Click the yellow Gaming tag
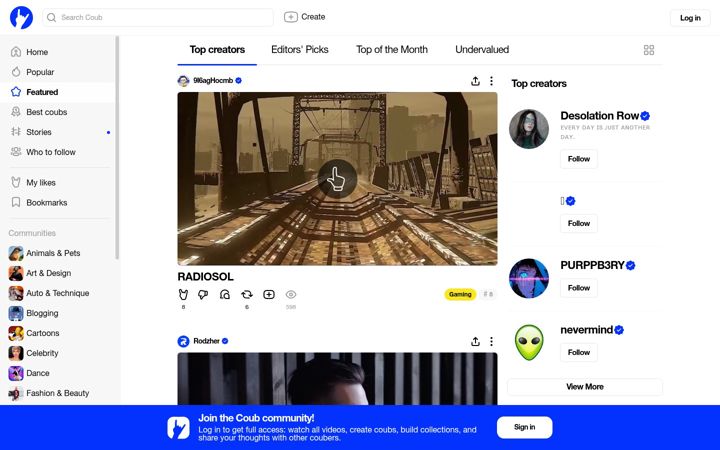Screen dimensions: 720x450 pyautogui.click(x=460, y=294)
